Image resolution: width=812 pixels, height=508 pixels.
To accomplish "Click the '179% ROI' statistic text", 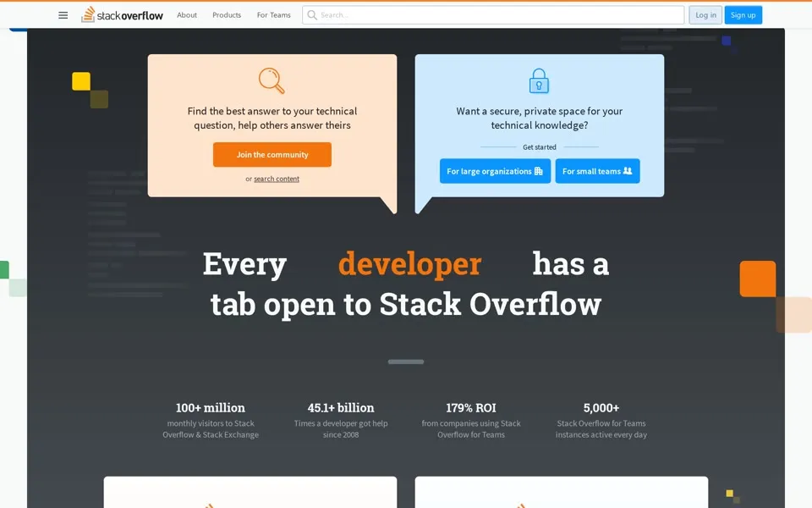I will tap(471, 408).
